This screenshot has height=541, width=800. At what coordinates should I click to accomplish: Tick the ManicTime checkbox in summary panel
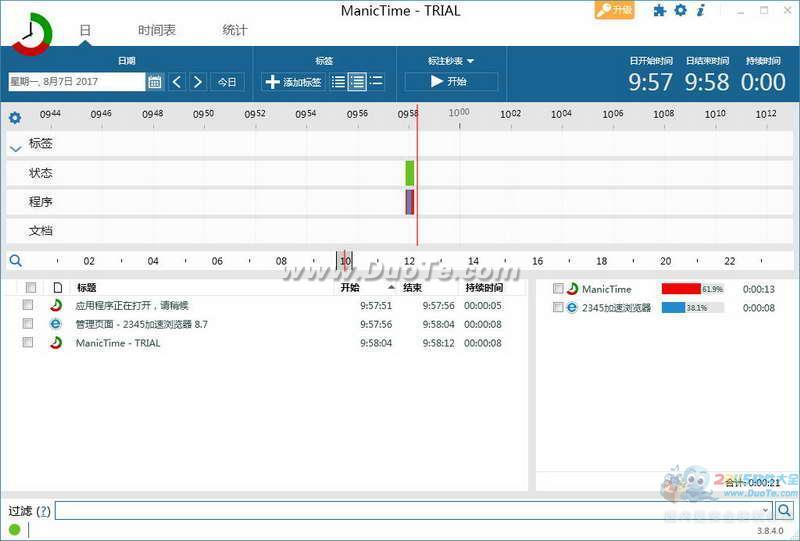(558, 289)
